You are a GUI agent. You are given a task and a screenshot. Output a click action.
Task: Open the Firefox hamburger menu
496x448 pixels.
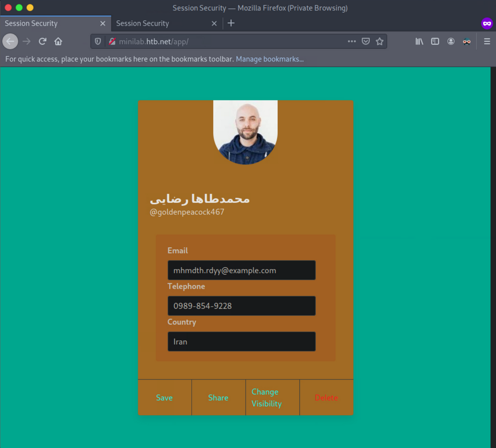pyautogui.click(x=487, y=41)
